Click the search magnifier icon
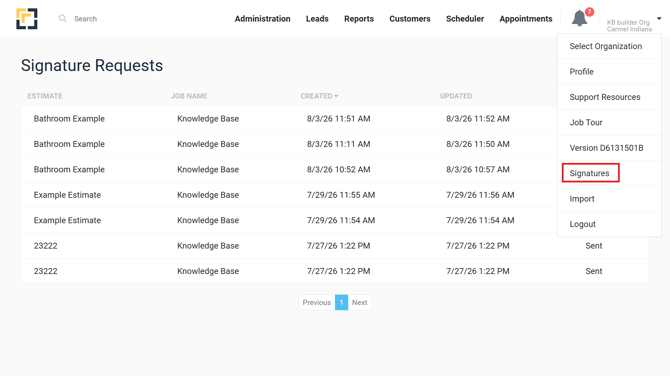Screen dimensions: 670x376 [62, 18]
